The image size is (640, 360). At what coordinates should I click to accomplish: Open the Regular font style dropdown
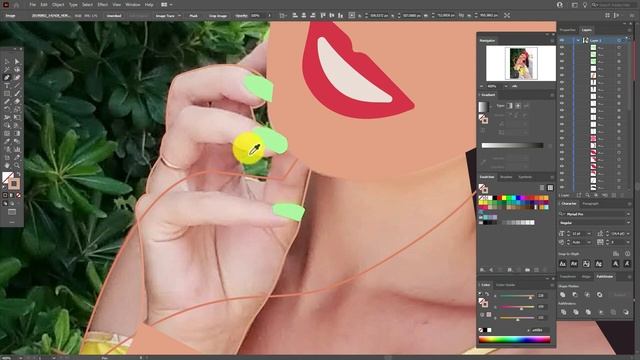(628, 223)
